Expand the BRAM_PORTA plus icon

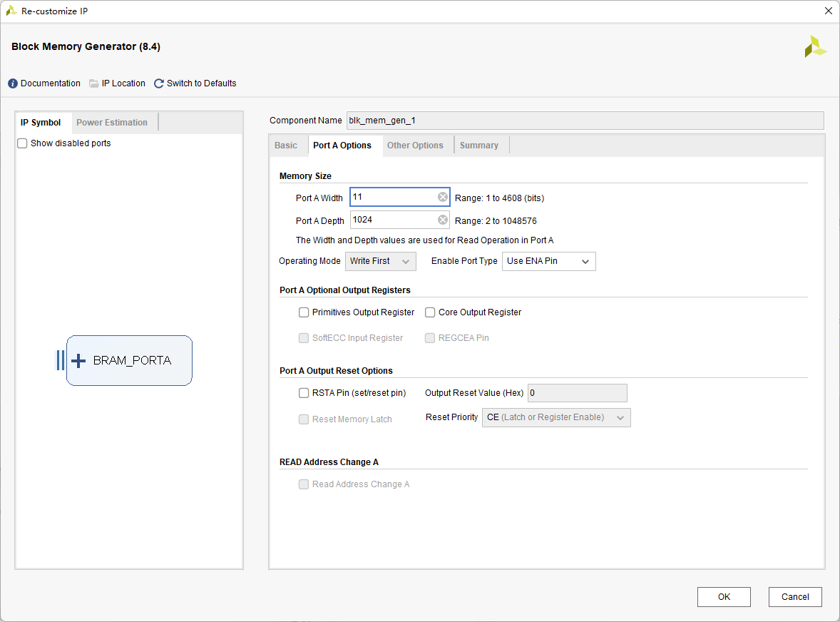pyautogui.click(x=78, y=360)
